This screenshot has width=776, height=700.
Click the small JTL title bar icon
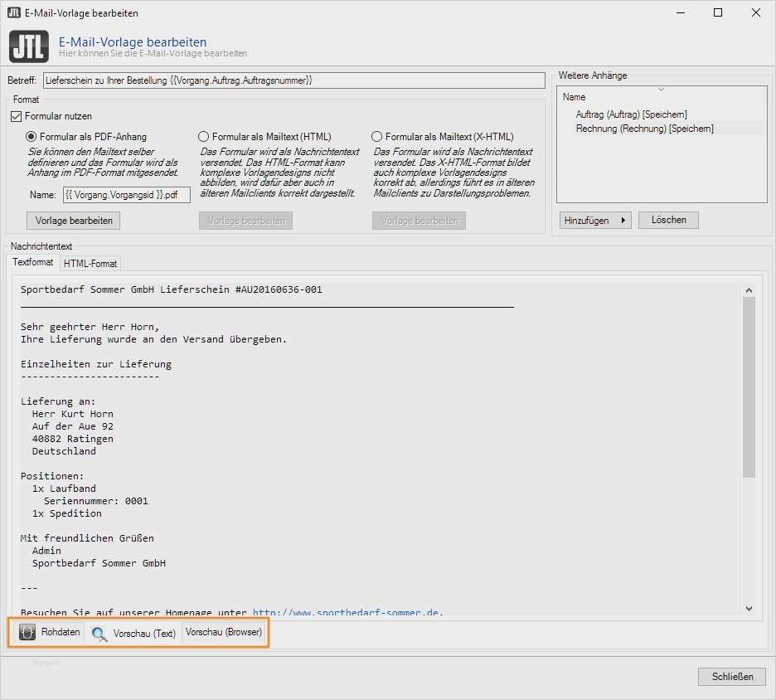coord(14,13)
